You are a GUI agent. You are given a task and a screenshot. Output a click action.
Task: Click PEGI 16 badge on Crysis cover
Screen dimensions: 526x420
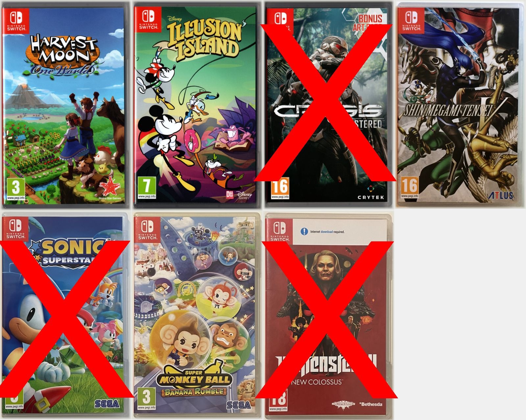tap(279, 188)
